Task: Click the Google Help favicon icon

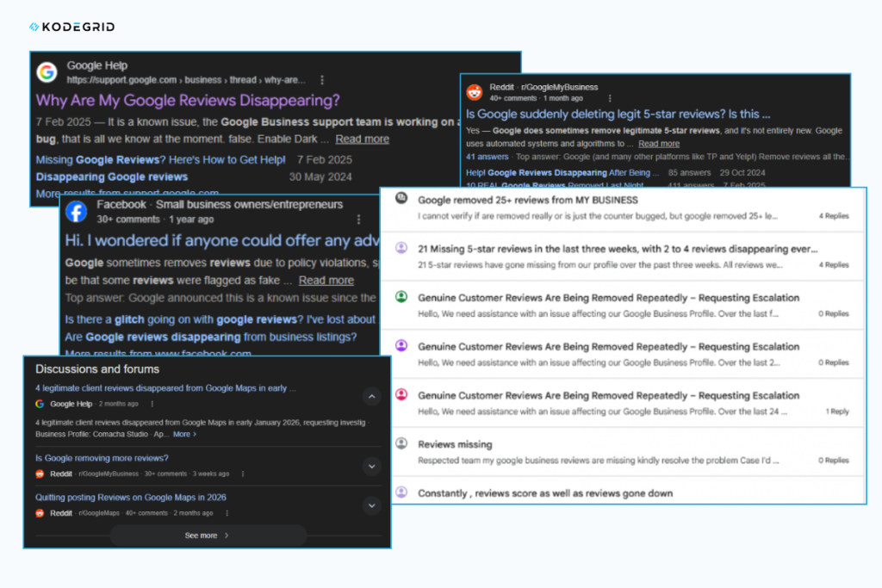Action: [x=47, y=71]
